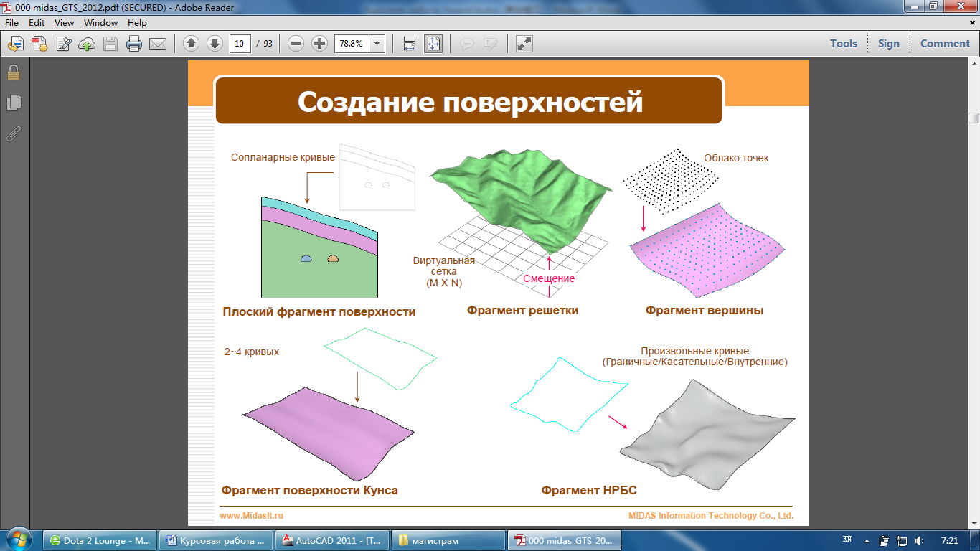Open the Attachments paperclip panel
The image size is (980, 551).
[14, 133]
